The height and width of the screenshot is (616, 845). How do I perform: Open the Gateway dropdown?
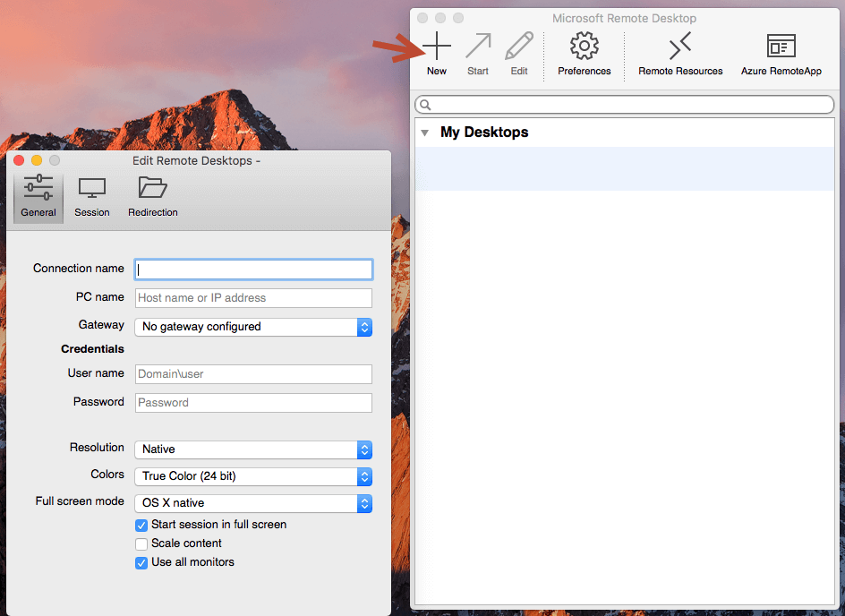click(x=253, y=327)
